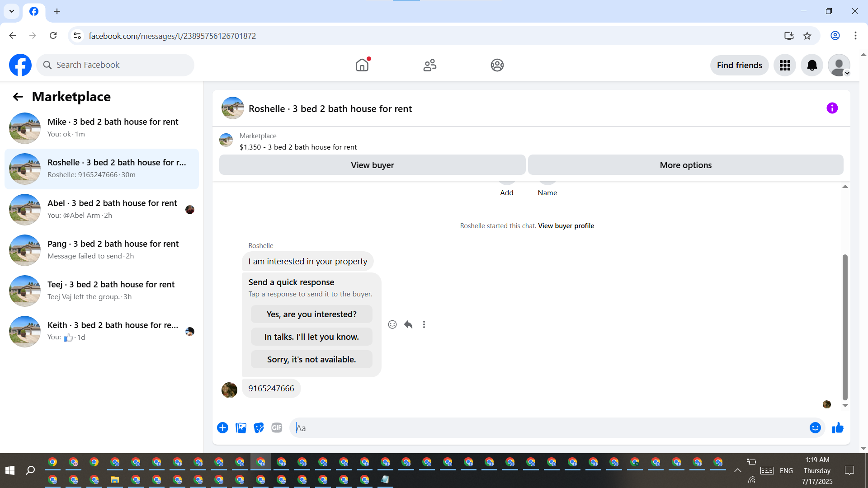Bookmark this page with the star icon
Image resolution: width=868 pixels, height=488 pixels.
[807, 36]
